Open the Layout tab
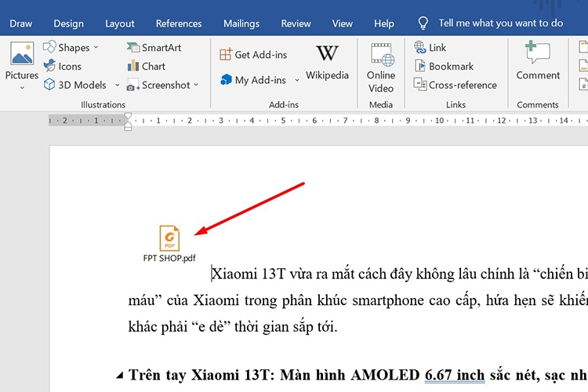 [x=120, y=24]
